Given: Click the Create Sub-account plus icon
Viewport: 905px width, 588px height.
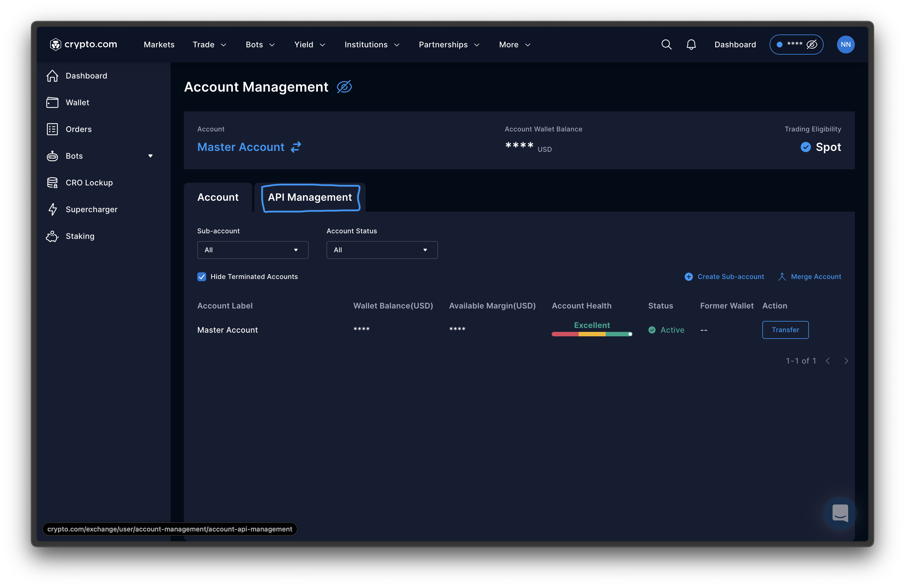Looking at the screenshot, I should coord(688,276).
